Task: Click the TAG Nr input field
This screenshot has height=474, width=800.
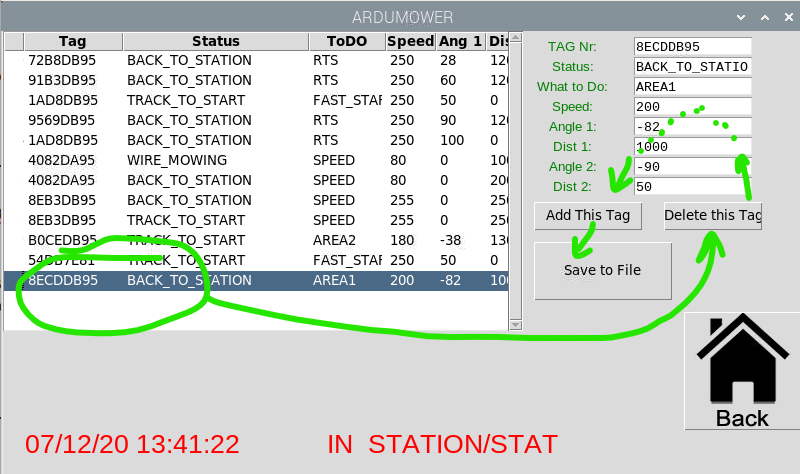Action: (x=692, y=46)
